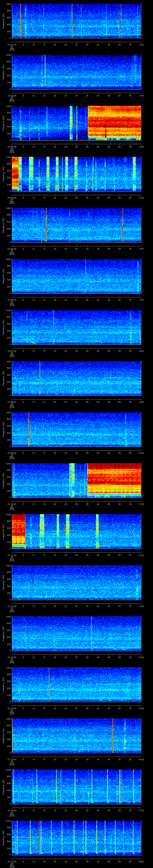Click the 17:00 end time label

point(141,810)
